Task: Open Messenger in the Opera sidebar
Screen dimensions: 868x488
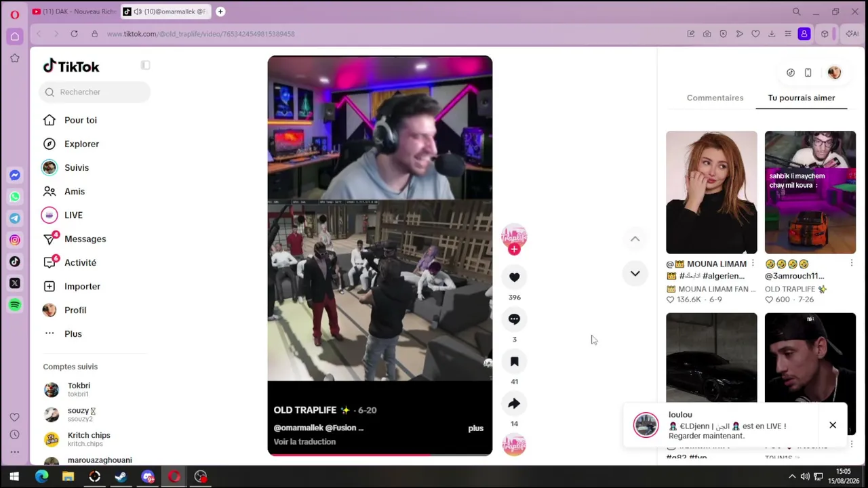Action: (x=15, y=175)
